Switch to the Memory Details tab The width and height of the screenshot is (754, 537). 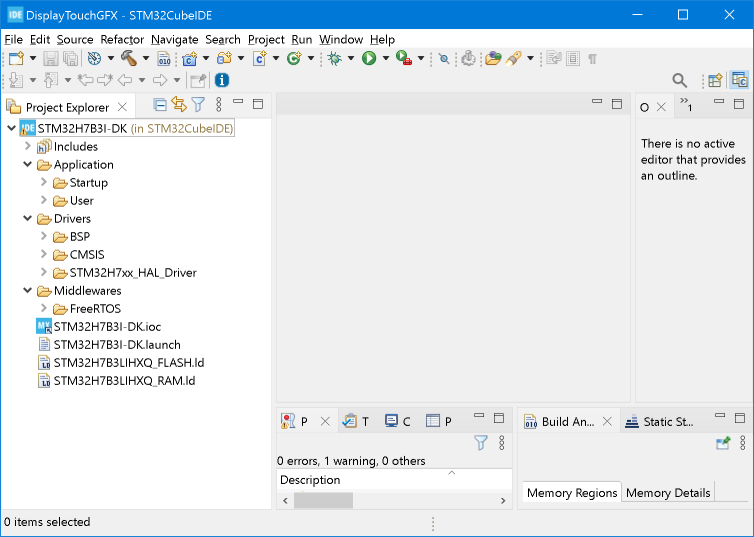pos(668,493)
